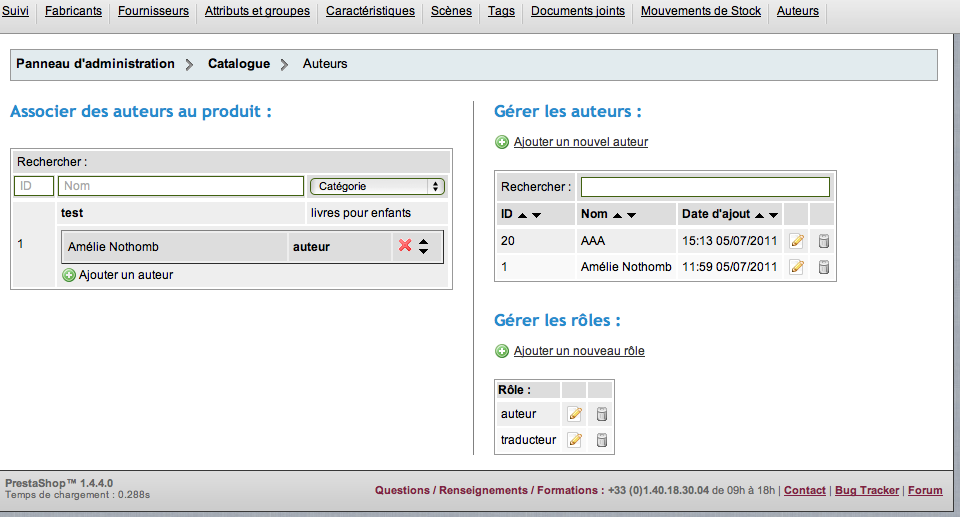Screen dimensions: 960x517
Task: Select the 'auteur' role name in Gérer les rôles
Action: tap(519, 414)
